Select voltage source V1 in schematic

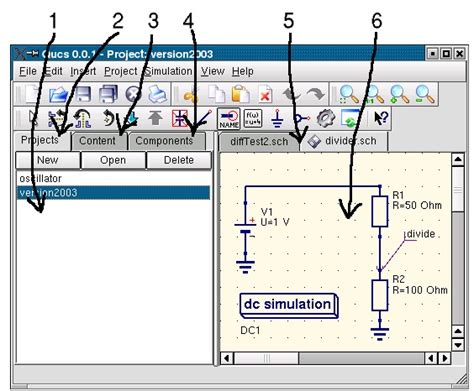coord(245,227)
